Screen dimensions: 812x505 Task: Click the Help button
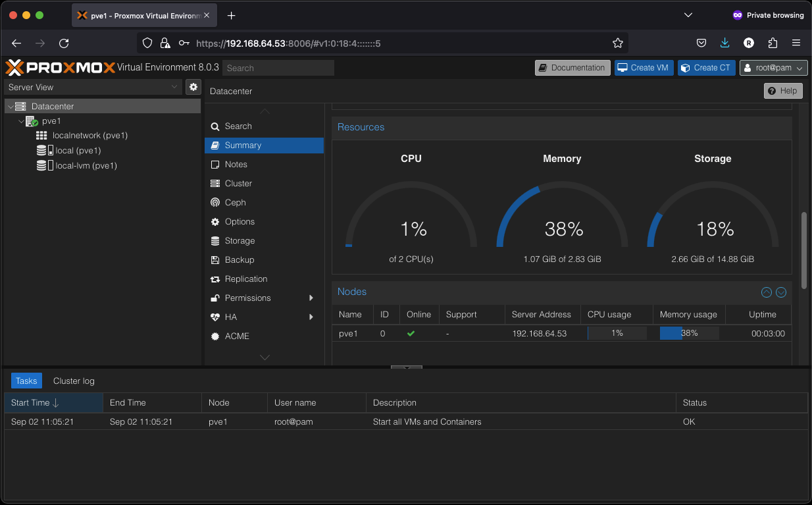click(x=783, y=91)
